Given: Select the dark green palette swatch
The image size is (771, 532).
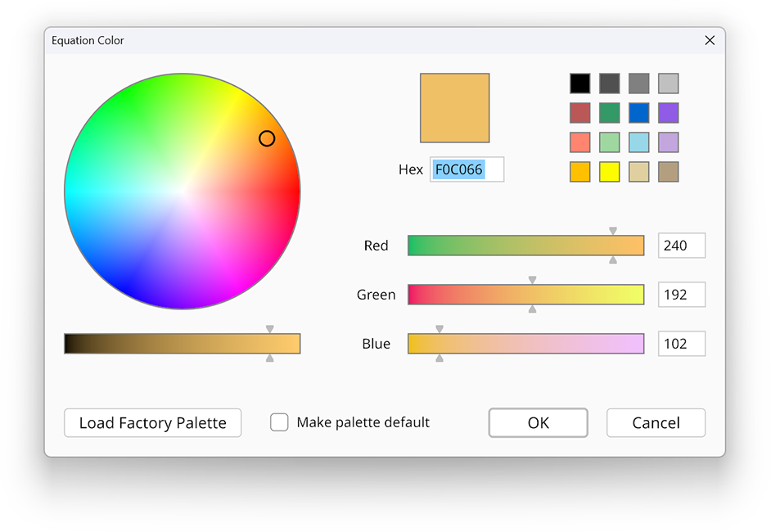Looking at the screenshot, I should tap(609, 112).
